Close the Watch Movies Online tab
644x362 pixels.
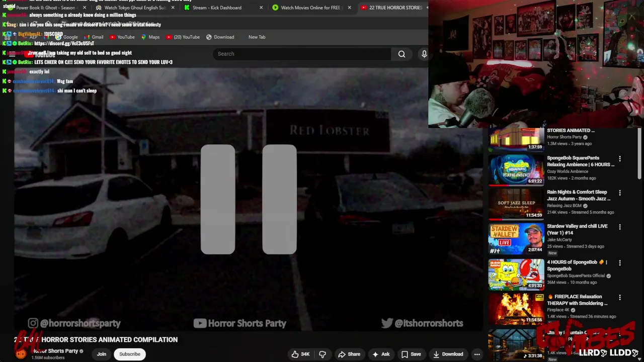click(349, 8)
